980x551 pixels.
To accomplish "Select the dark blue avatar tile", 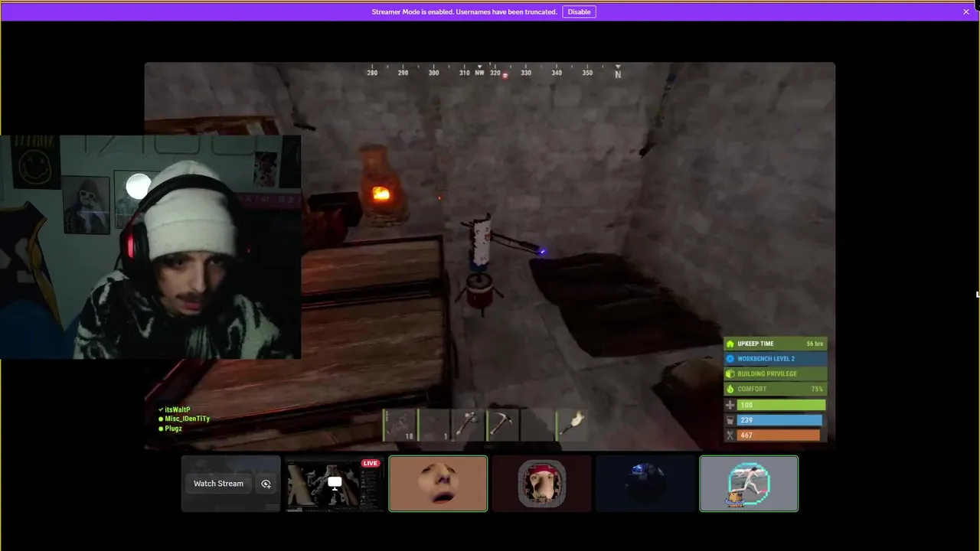I will click(645, 484).
